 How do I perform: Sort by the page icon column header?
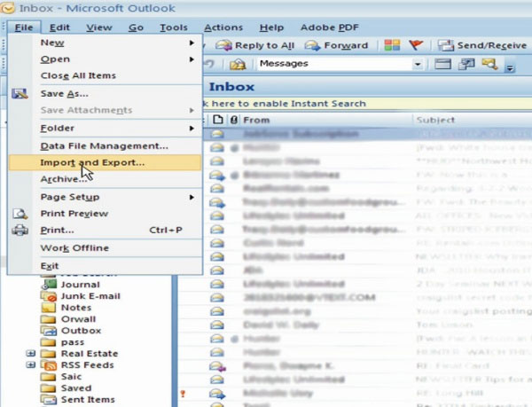(218, 120)
